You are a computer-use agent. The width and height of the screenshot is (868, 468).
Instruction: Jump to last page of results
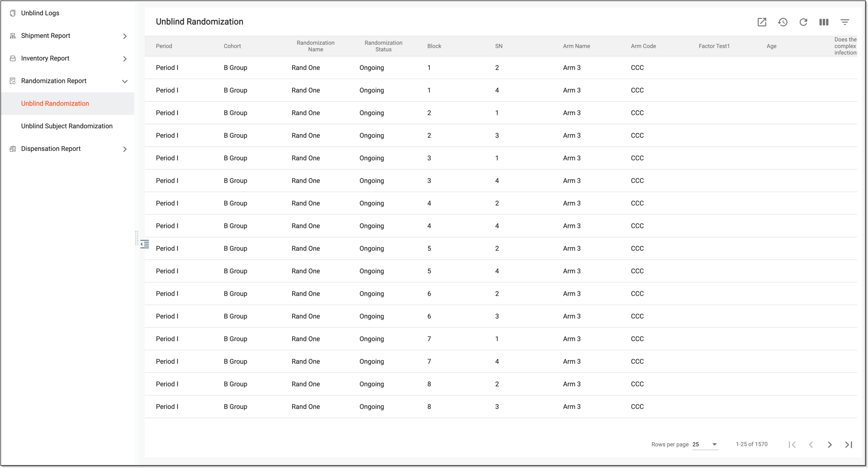(x=849, y=444)
